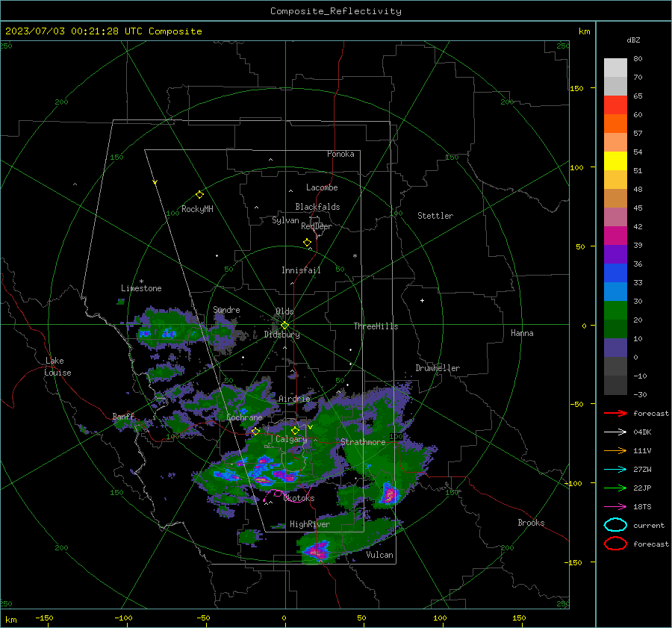This screenshot has height=628, width=672.
Task: Click the Banff town label
Action: click(123, 416)
